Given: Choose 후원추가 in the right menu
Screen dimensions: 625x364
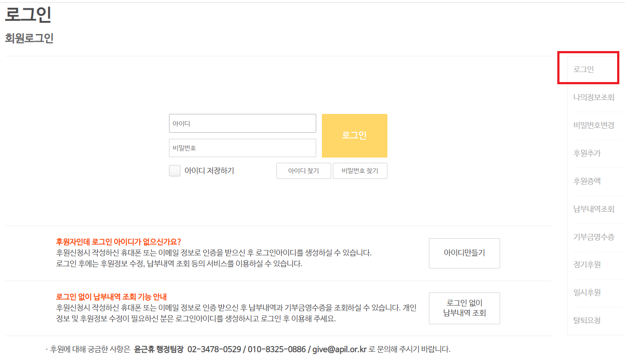Looking at the screenshot, I should 587,153.
